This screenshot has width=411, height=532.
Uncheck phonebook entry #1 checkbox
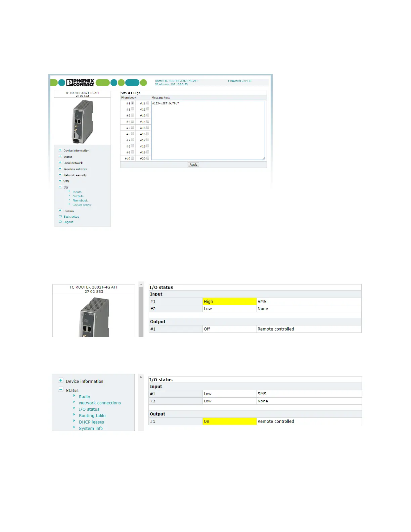(132, 103)
